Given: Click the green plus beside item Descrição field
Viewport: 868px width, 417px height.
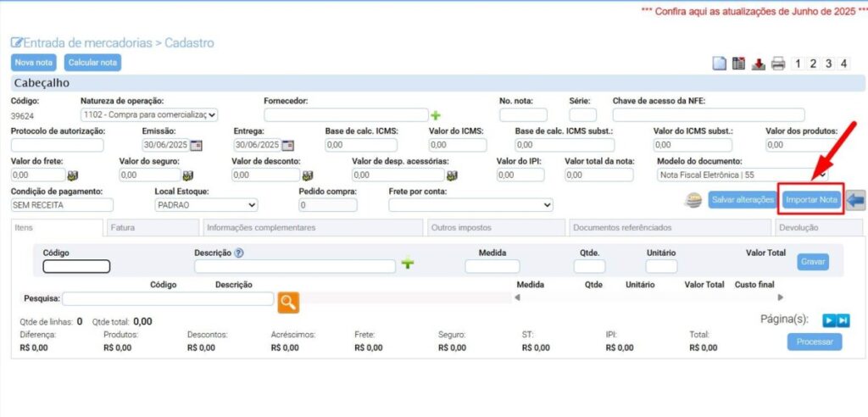Looking at the screenshot, I should point(408,264).
